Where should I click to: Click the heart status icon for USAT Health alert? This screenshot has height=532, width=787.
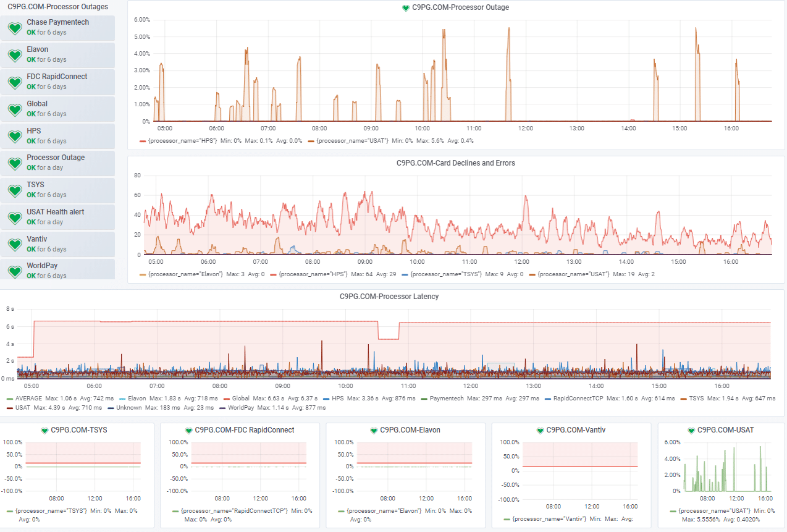[15, 218]
